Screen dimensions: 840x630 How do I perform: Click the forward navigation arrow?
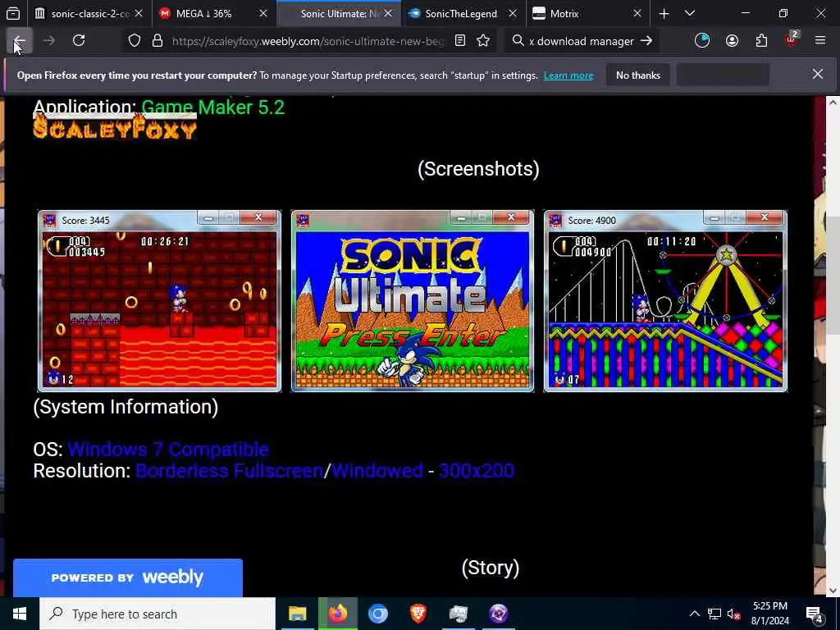(x=48, y=41)
